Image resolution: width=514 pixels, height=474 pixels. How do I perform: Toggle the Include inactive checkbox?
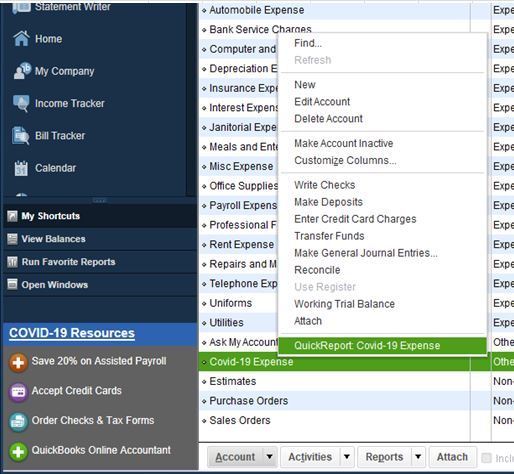click(486, 458)
